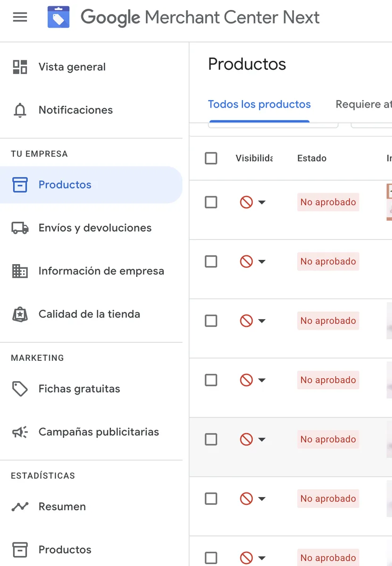Check the third product row checkbox
This screenshot has width=392, height=566.
[x=211, y=321]
